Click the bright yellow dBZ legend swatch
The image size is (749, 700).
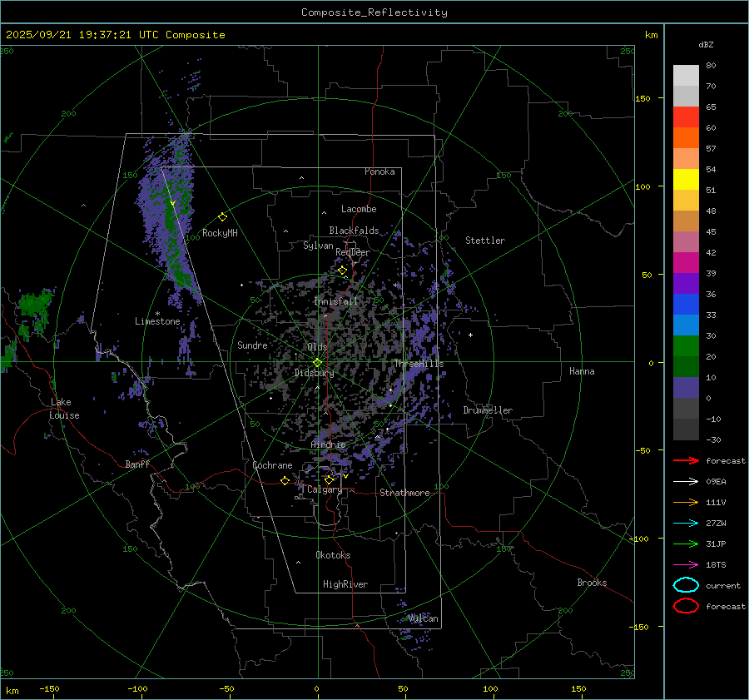point(686,179)
